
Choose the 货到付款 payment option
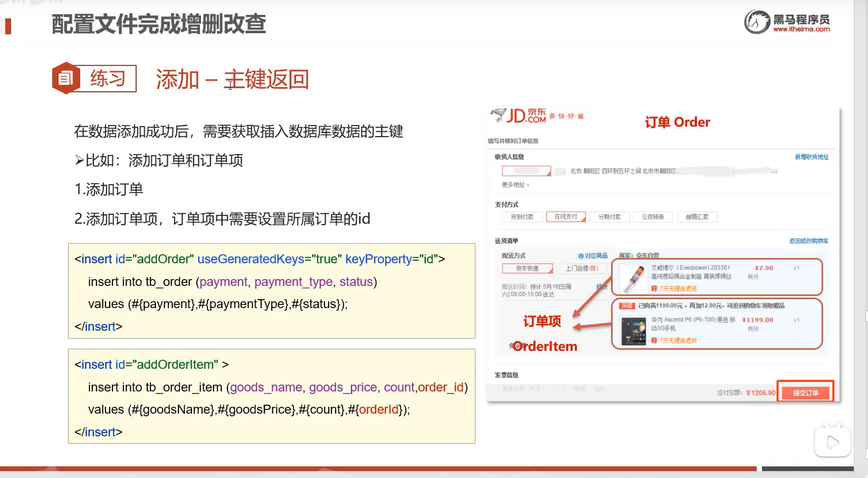pyautogui.click(x=522, y=217)
